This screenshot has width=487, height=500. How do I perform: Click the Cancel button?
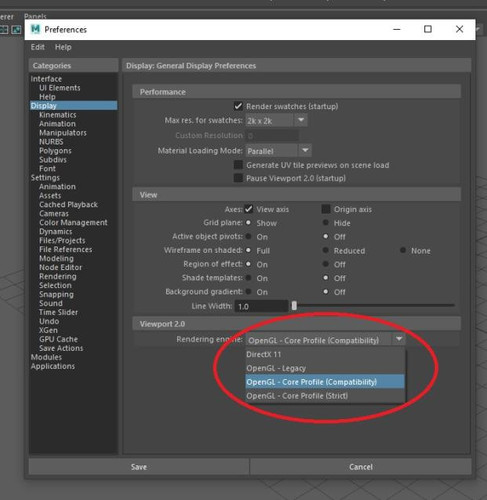(361, 467)
